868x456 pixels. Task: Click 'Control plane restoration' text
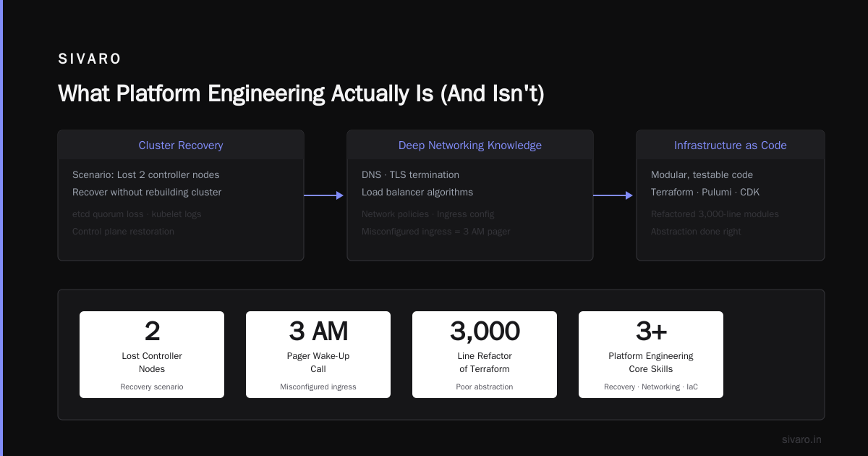click(123, 232)
